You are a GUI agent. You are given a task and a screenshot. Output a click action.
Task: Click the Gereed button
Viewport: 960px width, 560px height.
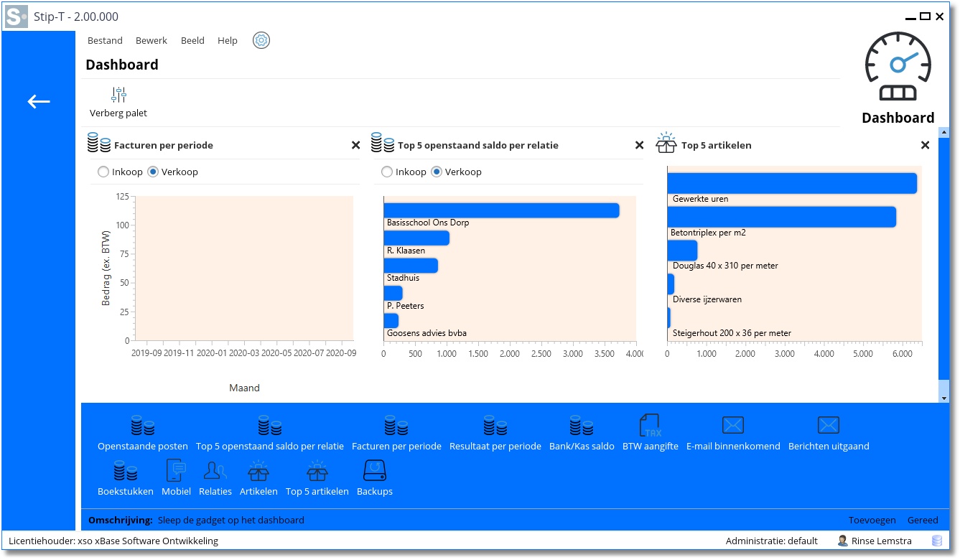923,521
